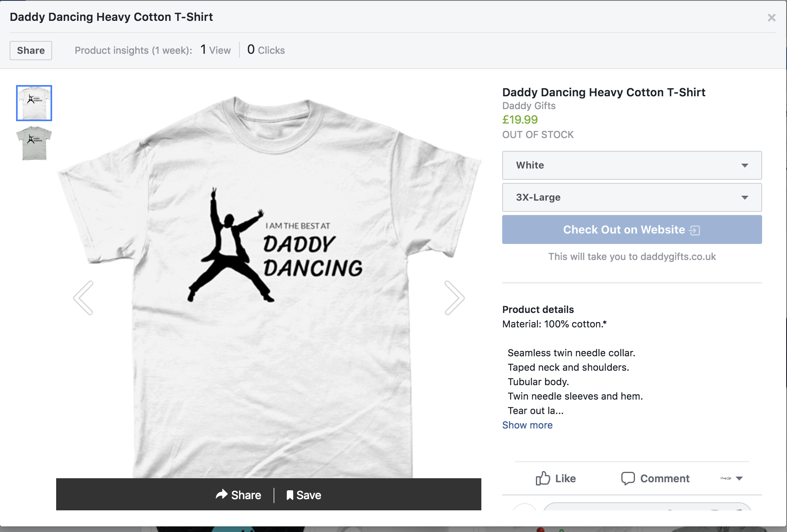Go to next image with right arrow

point(454,298)
